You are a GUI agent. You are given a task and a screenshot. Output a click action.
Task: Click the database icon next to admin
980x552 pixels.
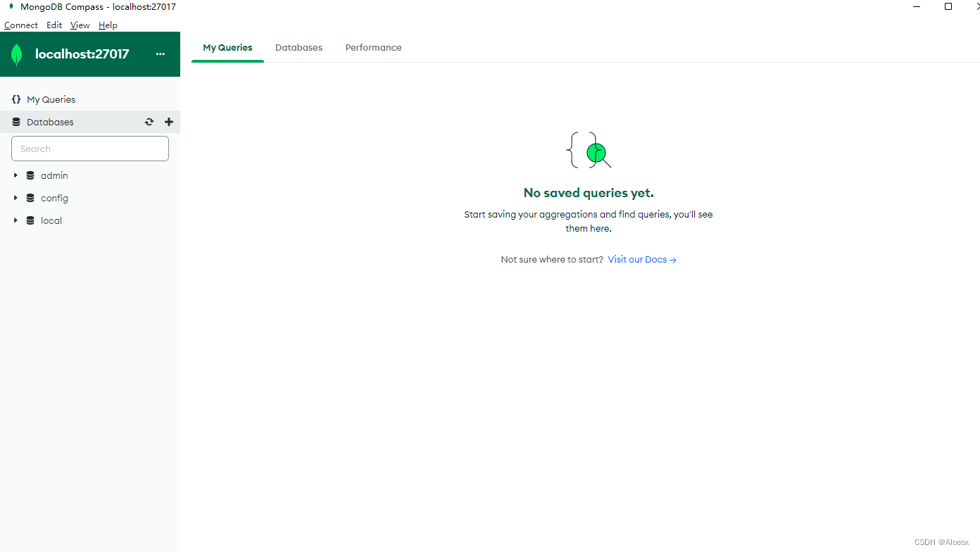click(30, 175)
